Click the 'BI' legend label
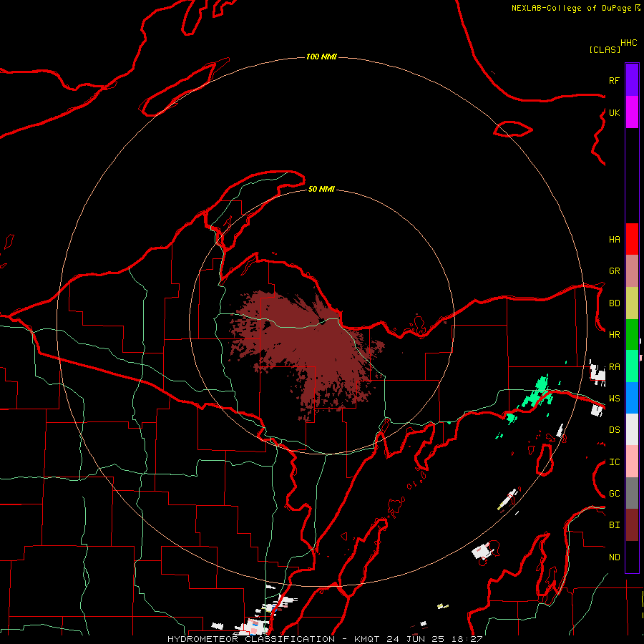The image size is (644, 644). pos(614,525)
